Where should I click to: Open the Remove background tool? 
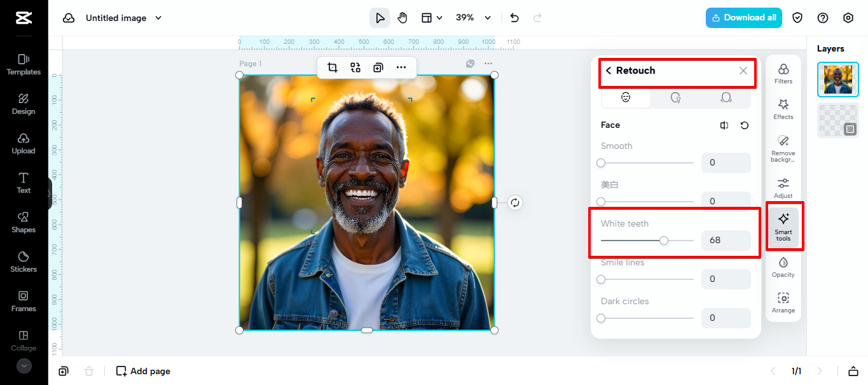tap(783, 148)
